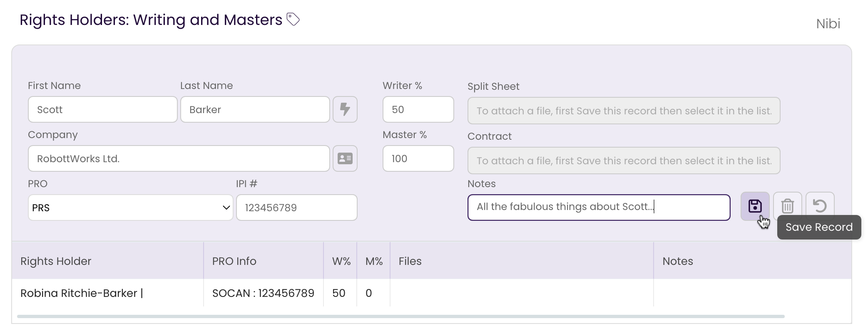
Task: Open the PRO dropdown showing PRS
Action: pos(130,208)
